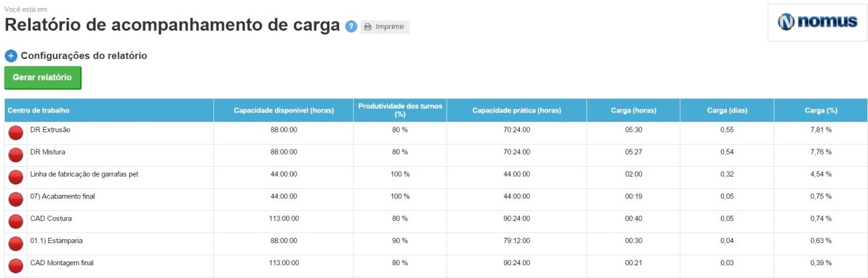Click the Produtividade dos turnos (%) header
The image size is (868, 278).
[400, 111]
